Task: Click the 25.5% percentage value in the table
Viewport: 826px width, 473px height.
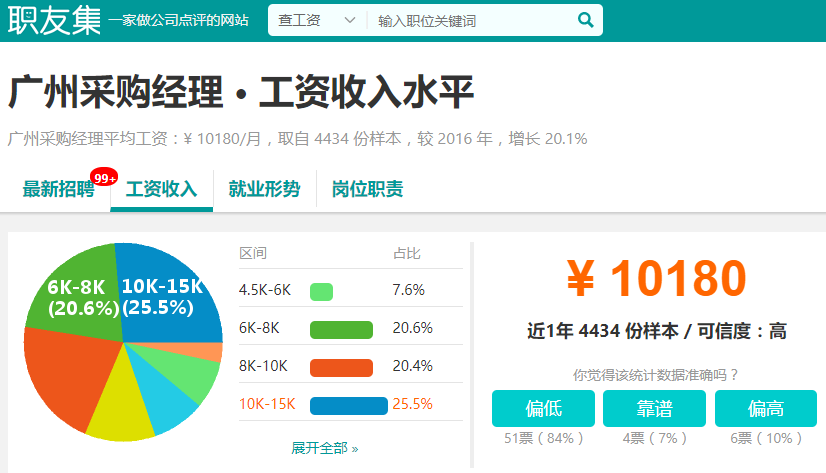Action: pyautogui.click(x=412, y=404)
